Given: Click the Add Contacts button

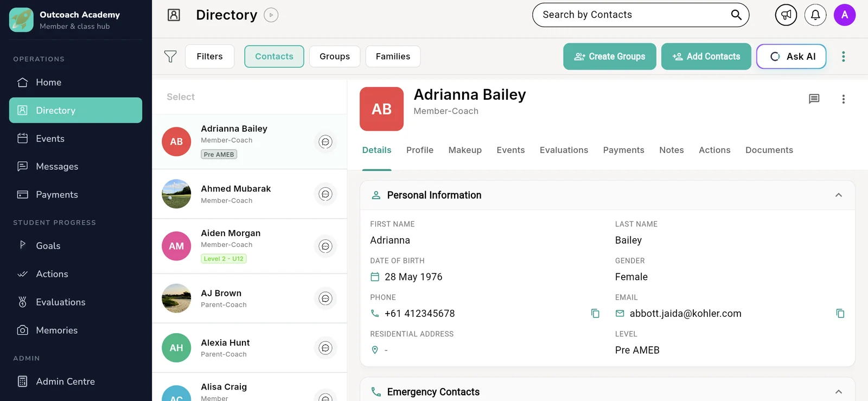Looking at the screenshot, I should coord(706,56).
